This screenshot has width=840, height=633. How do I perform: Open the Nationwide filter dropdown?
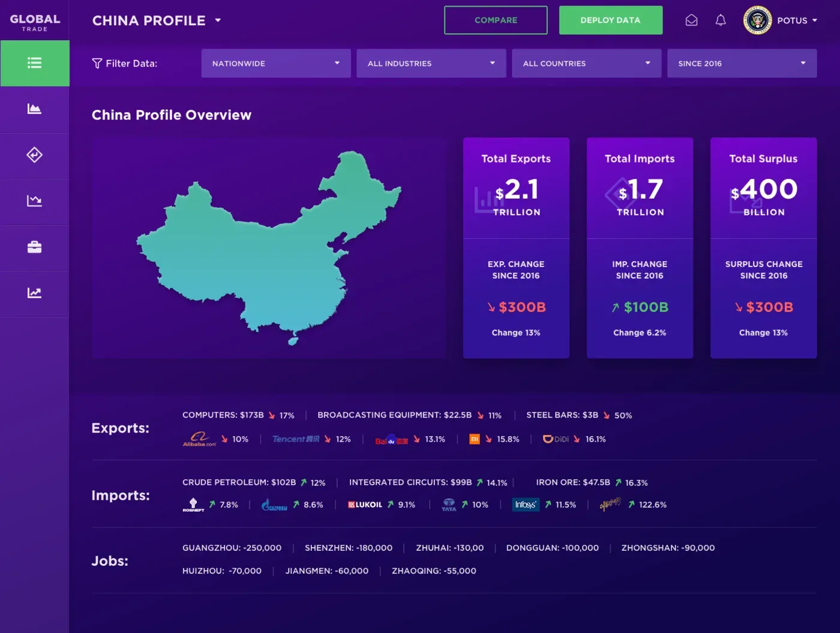tap(276, 63)
